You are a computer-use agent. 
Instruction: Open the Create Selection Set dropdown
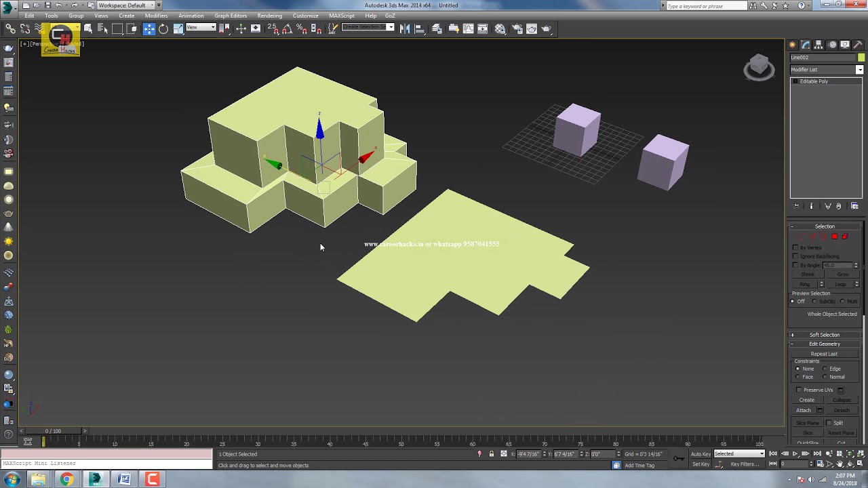coord(368,28)
